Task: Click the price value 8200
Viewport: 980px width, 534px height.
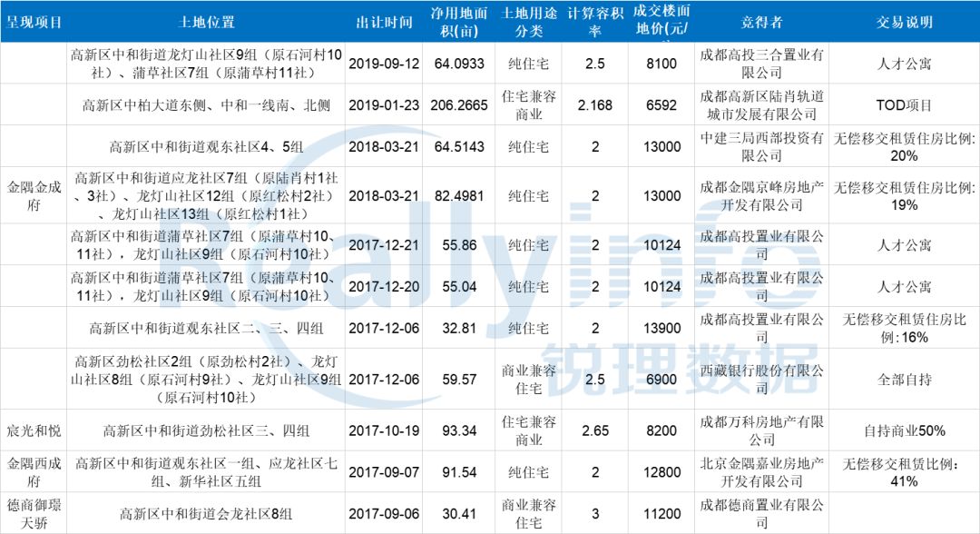Action: coord(661,430)
